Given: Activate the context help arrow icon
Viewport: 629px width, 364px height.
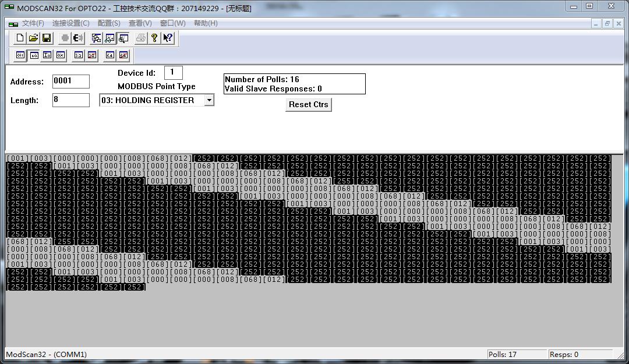Looking at the screenshot, I should pyautogui.click(x=168, y=38).
